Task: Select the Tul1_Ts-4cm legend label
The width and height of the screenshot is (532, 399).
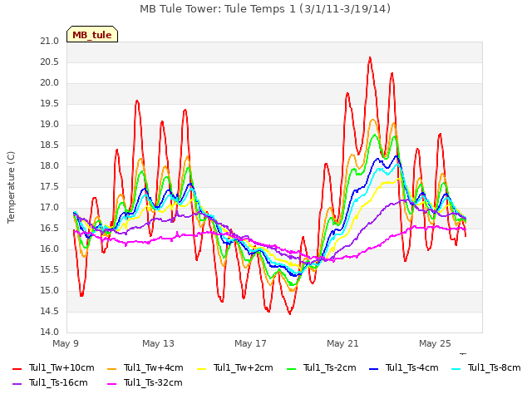Action: click(412, 367)
